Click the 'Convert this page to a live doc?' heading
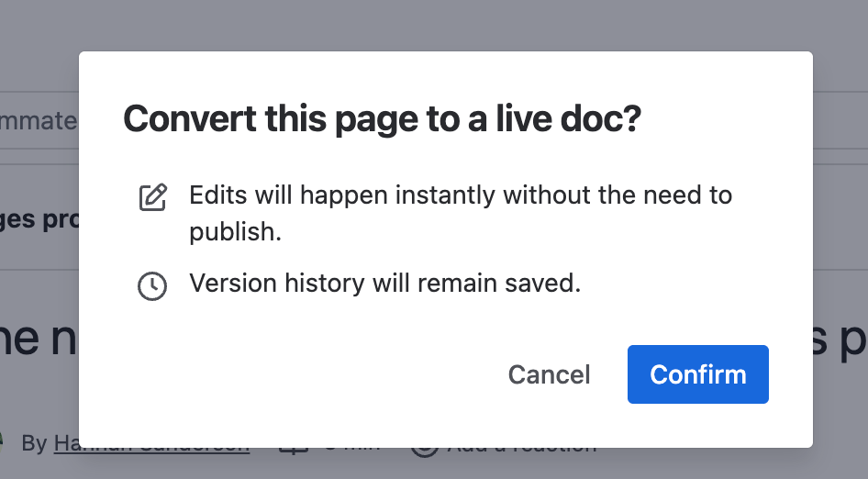The height and width of the screenshot is (479, 868). pyautogui.click(x=382, y=118)
